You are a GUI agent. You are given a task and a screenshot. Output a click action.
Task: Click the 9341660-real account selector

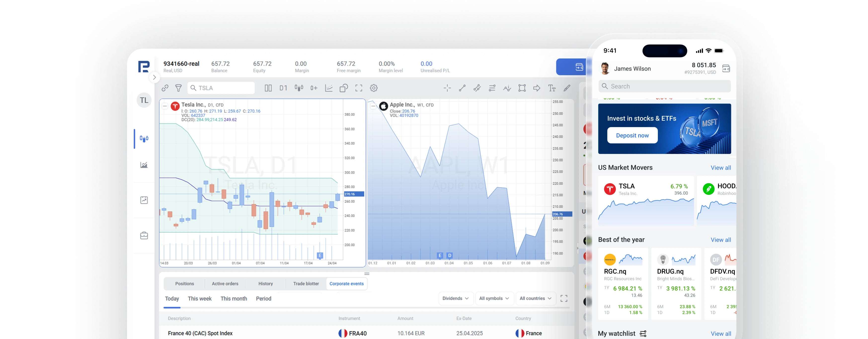point(181,67)
